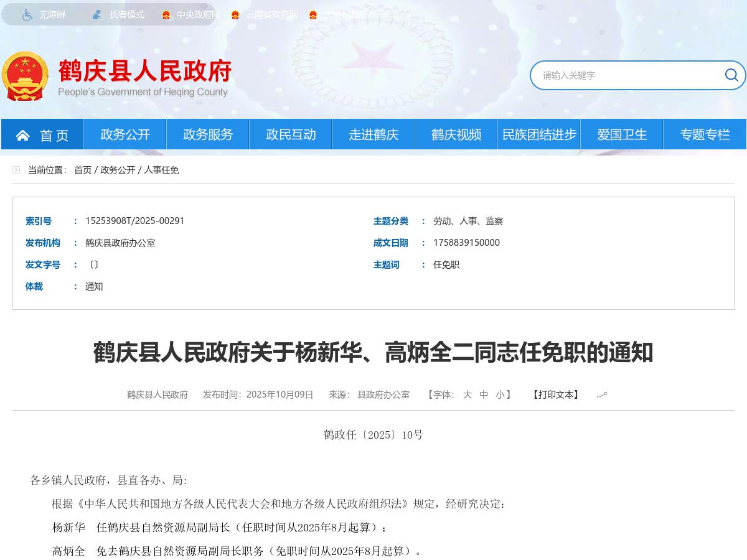The height and width of the screenshot is (560, 747).
Task: Click the search magnifier icon
Action: (731, 75)
